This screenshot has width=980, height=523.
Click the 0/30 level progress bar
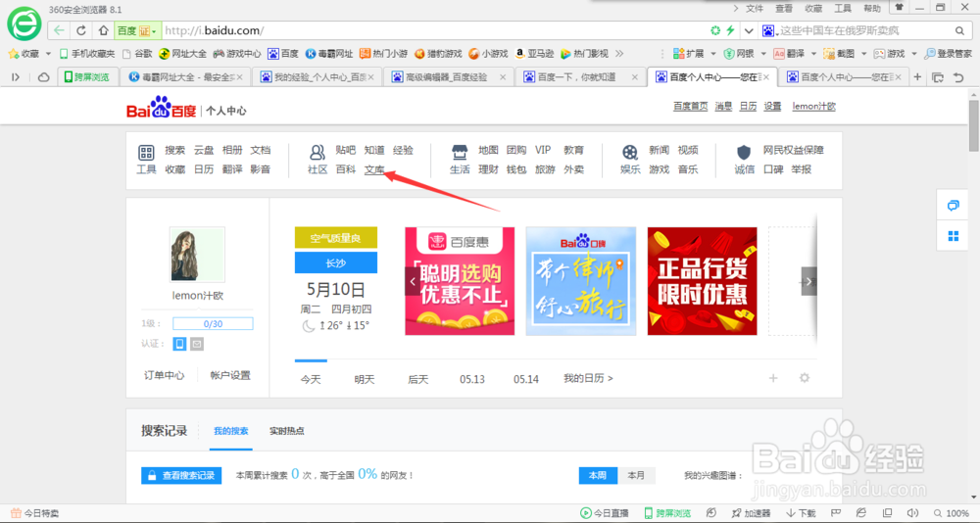(213, 323)
